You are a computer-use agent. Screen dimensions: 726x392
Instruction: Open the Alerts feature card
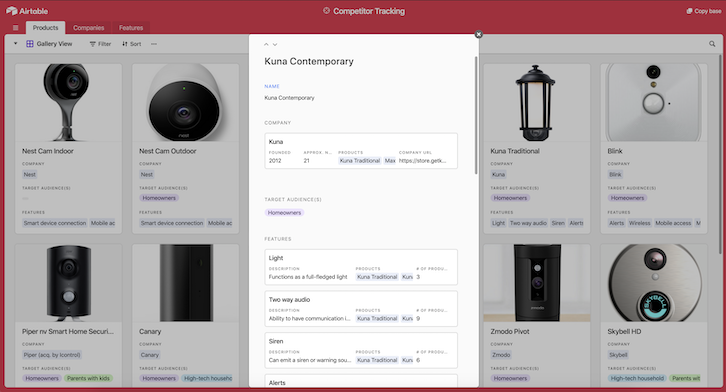click(x=361, y=381)
